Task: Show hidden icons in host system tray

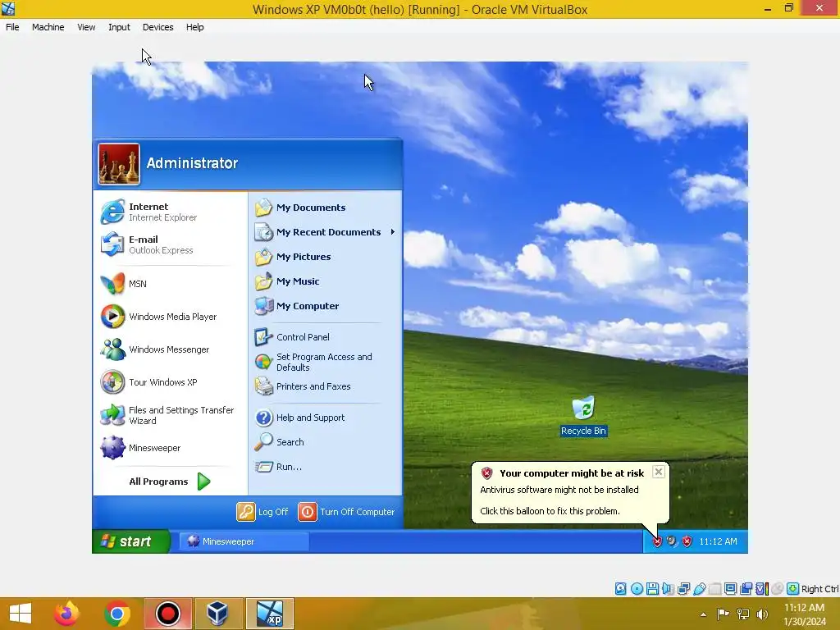Action: pyautogui.click(x=703, y=614)
